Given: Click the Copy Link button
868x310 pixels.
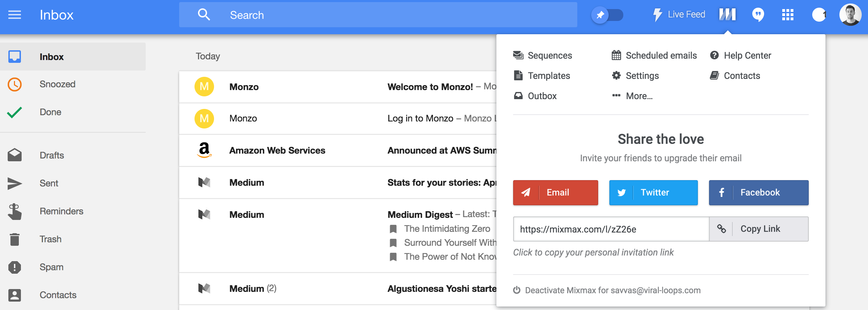Looking at the screenshot, I should click(759, 229).
